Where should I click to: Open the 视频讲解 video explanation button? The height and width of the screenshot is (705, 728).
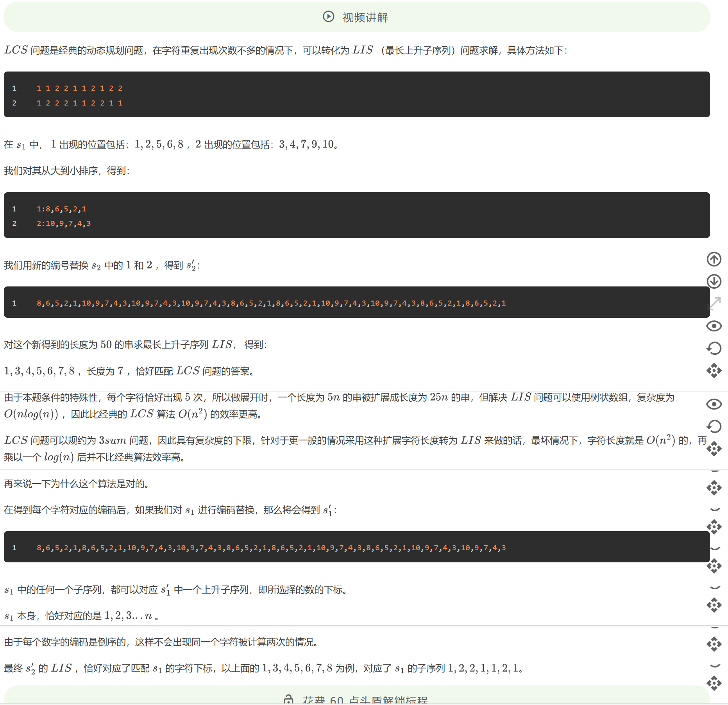pyautogui.click(x=357, y=17)
